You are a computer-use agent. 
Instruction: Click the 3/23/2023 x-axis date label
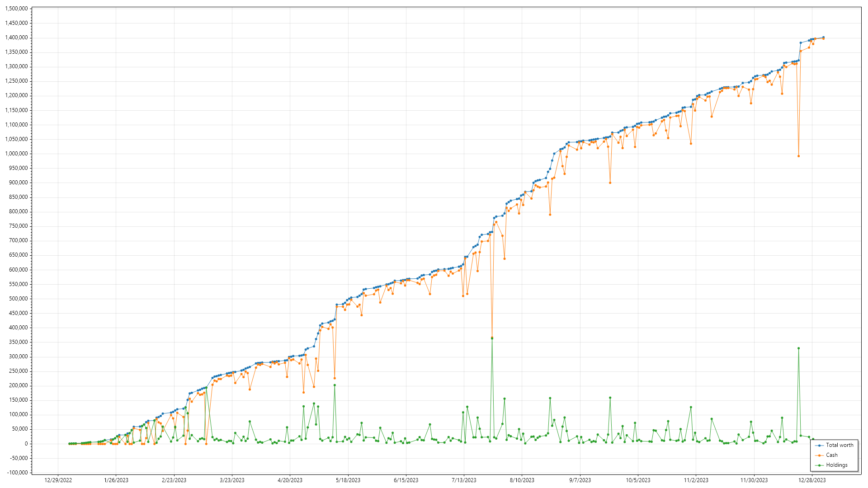232,480
